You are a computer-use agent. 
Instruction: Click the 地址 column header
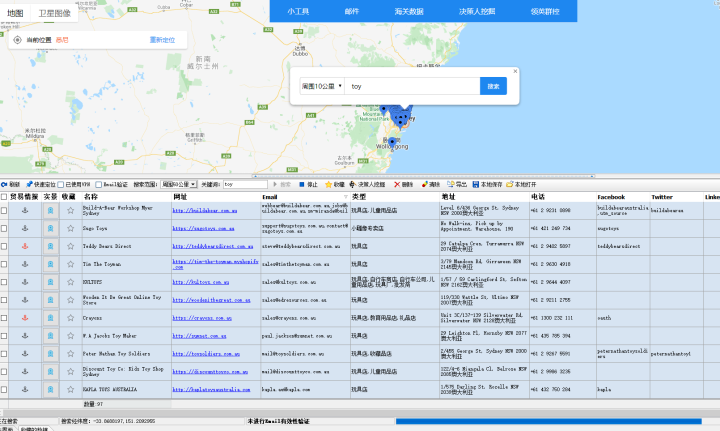(484, 197)
